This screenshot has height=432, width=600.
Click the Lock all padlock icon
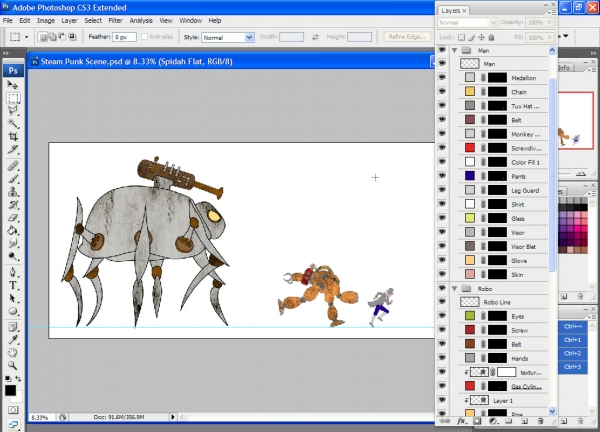point(491,37)
